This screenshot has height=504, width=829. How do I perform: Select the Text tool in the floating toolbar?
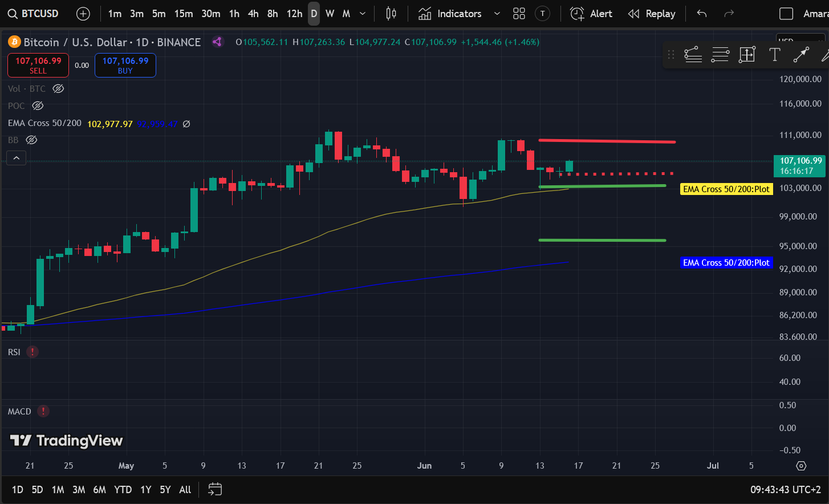point(775,55)
